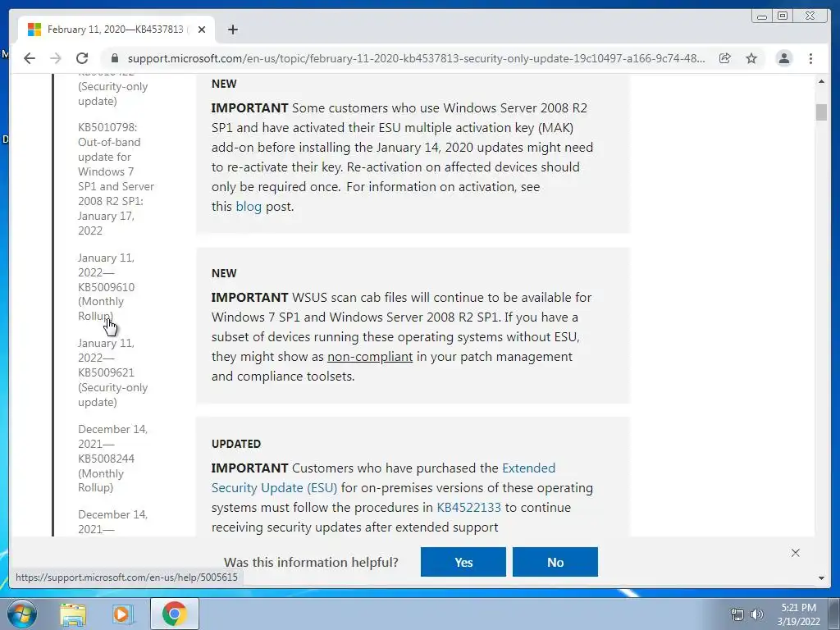Click page scrollbar up arrow
Screen dimensions: 840x630
pos(821,81)
